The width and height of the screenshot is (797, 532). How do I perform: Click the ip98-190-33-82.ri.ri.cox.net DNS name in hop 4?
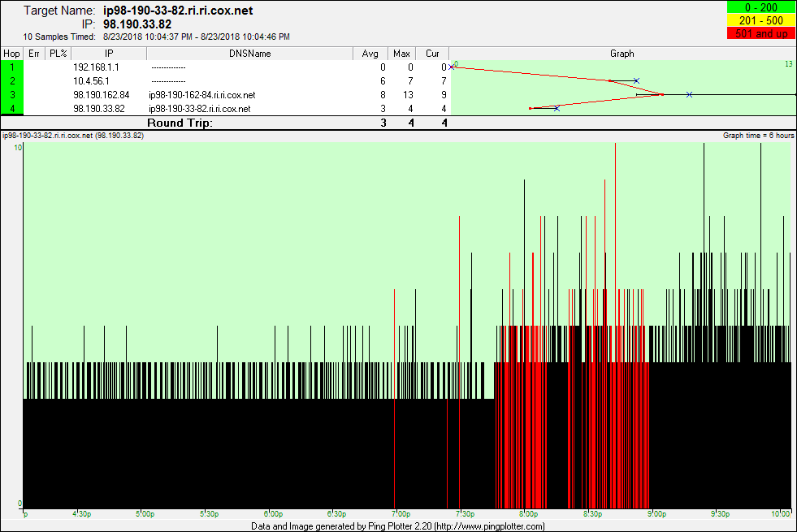click(200, 109)
